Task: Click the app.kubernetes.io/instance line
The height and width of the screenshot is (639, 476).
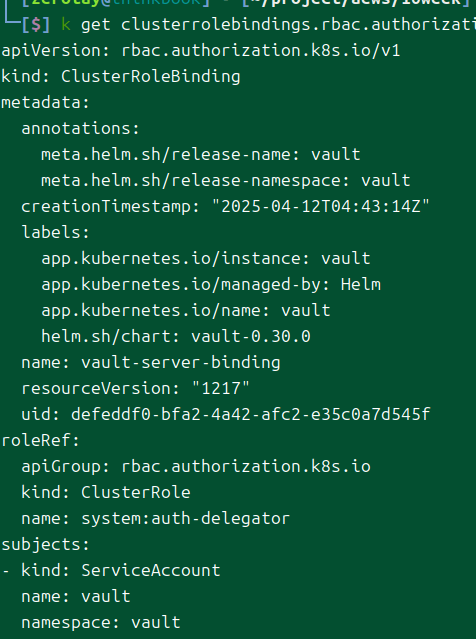Action: click(206, 259)
